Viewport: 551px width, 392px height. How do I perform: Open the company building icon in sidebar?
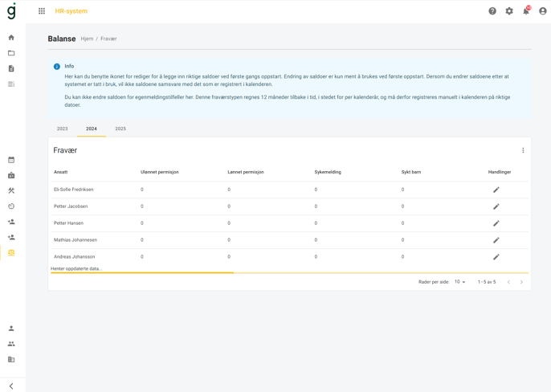(11, 359)
